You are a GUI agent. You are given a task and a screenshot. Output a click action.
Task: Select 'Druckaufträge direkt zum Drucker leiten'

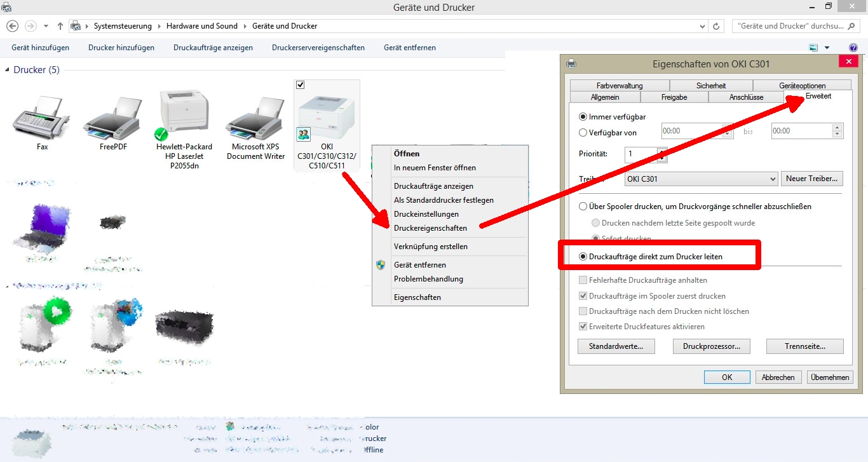point(583,257)
